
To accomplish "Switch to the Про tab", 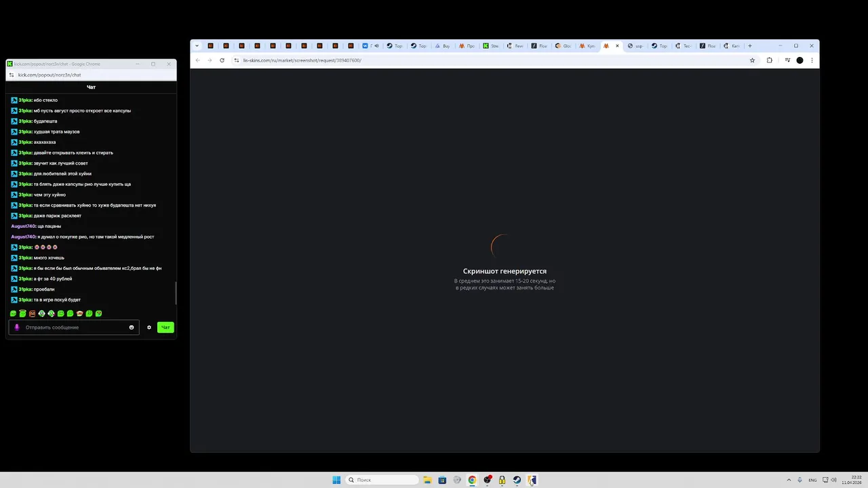I will point(467,46).
